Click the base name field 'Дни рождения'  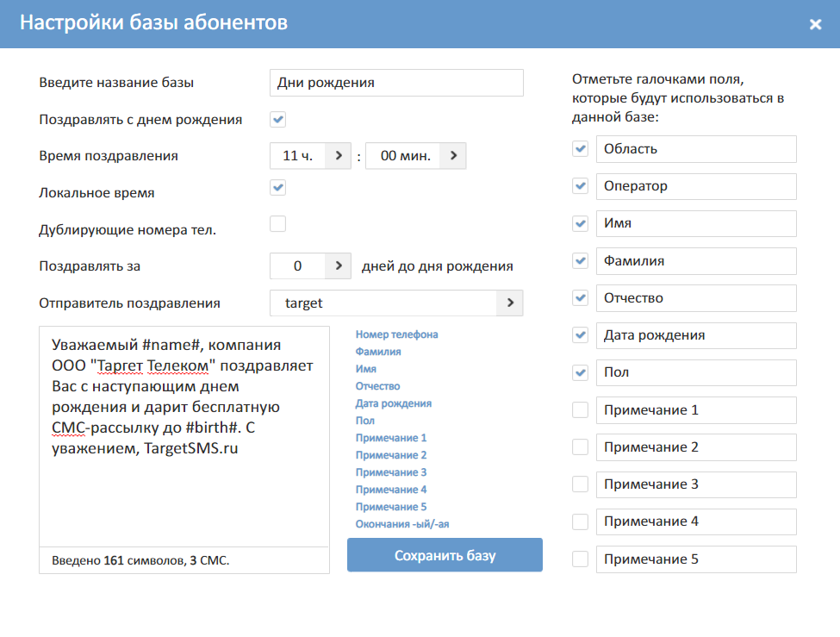click(x=396, y=83)
